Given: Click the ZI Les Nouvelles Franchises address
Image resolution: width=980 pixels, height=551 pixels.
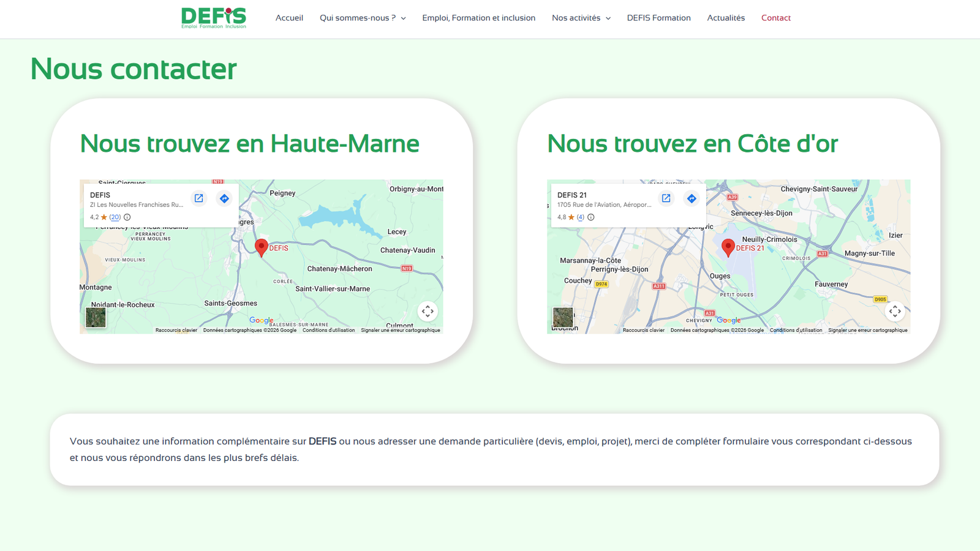Looking at the screenshot, I should coord(137,205).
